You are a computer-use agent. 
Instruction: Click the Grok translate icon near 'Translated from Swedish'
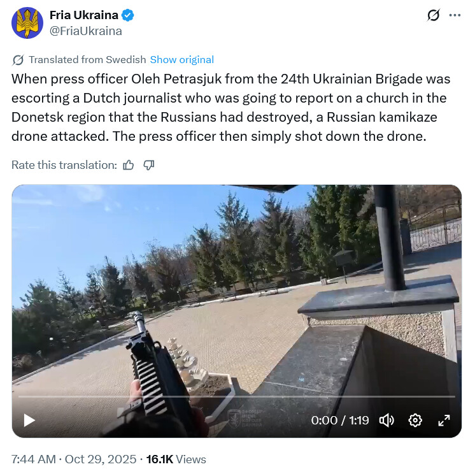18,60
